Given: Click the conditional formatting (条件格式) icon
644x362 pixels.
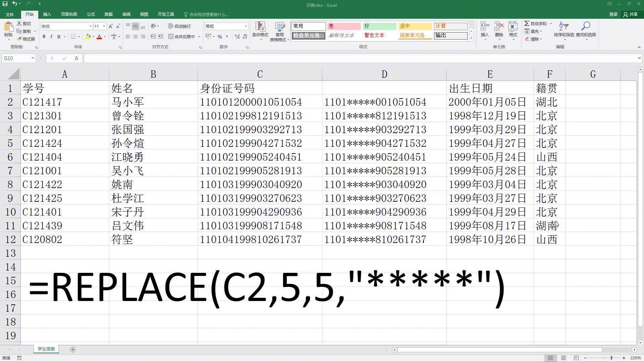Looking at the screenshot, I should pyautogui.click(x=260, y=30).
